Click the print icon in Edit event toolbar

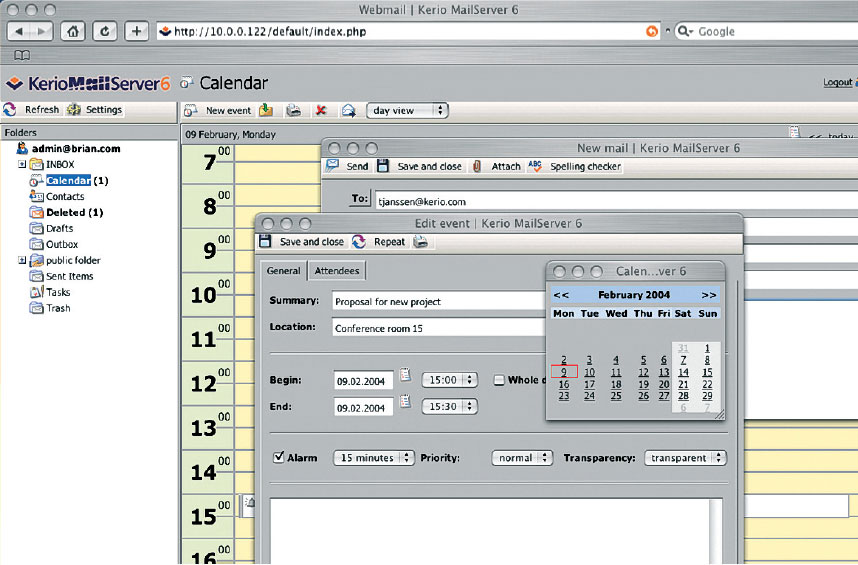point(421,242)
